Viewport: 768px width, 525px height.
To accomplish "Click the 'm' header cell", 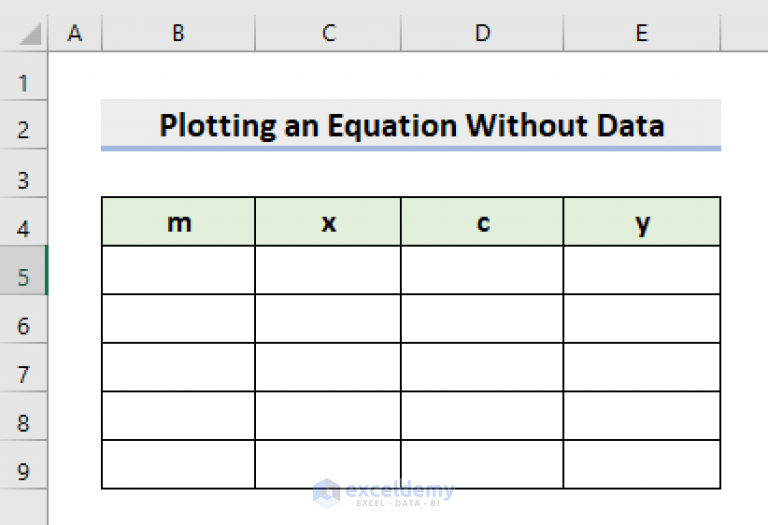I will coord(178,222).
